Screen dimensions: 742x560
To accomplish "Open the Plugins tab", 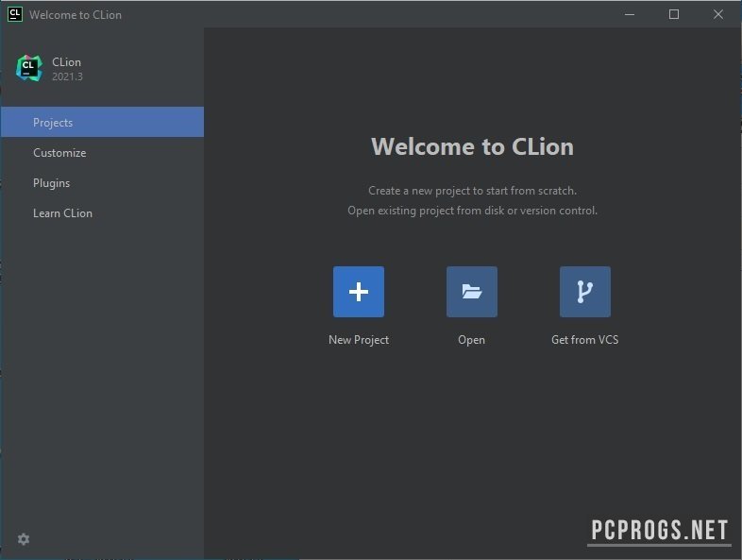I will point(102,182).
